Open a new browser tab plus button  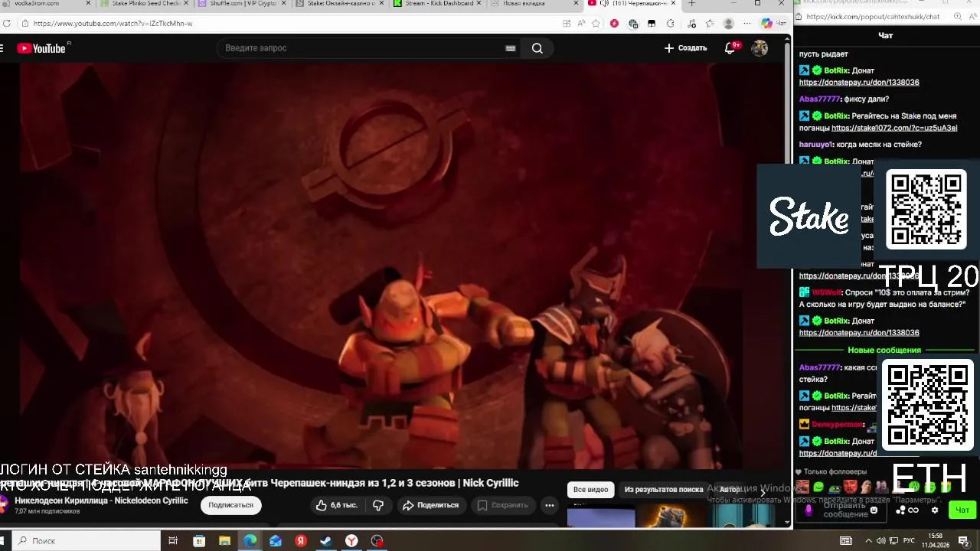pos(691,4)
